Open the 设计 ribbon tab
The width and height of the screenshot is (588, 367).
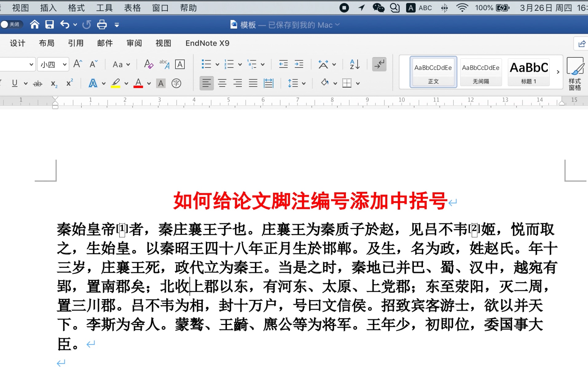[x=18, y=43]
